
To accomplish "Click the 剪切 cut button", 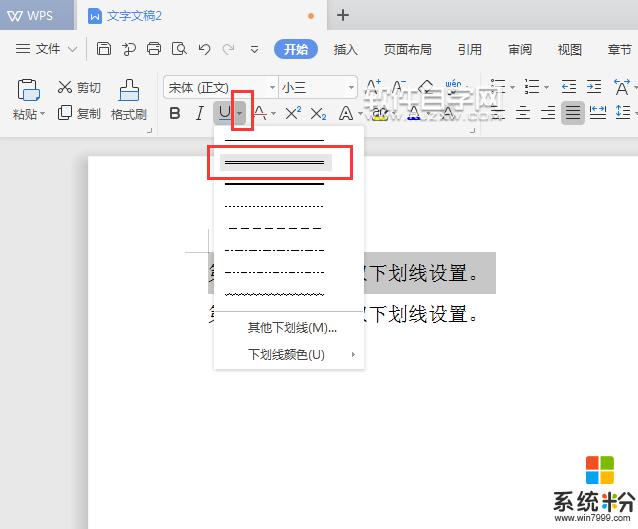I will [79, 87].
